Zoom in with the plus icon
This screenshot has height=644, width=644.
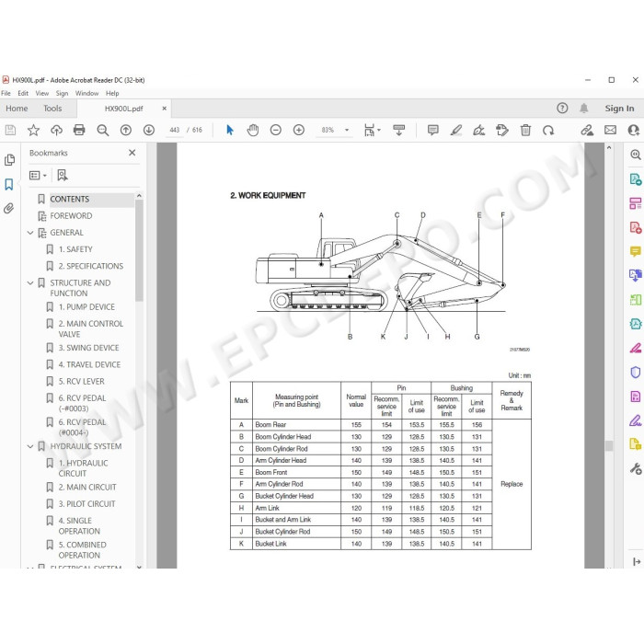[299, 131]
